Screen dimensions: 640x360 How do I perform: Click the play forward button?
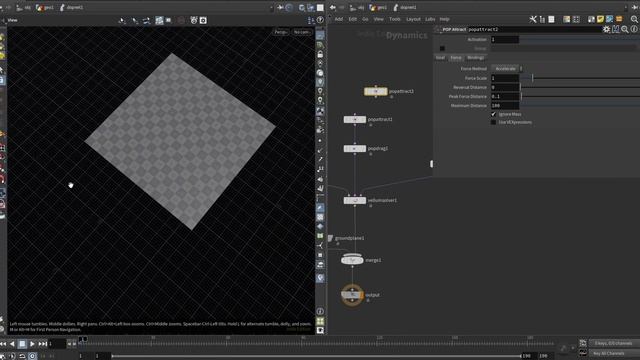click(32, 344)
